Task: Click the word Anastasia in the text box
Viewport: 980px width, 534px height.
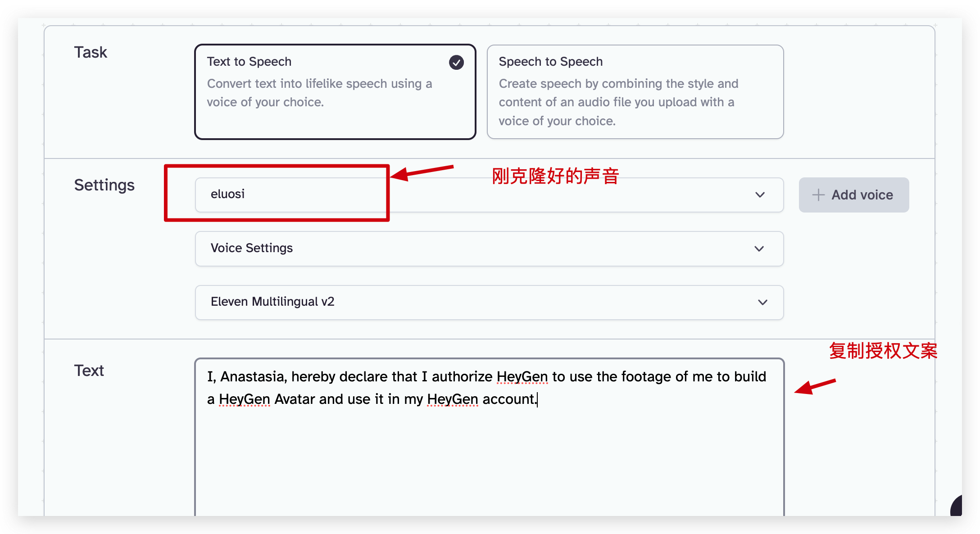Action: point(253,376)
